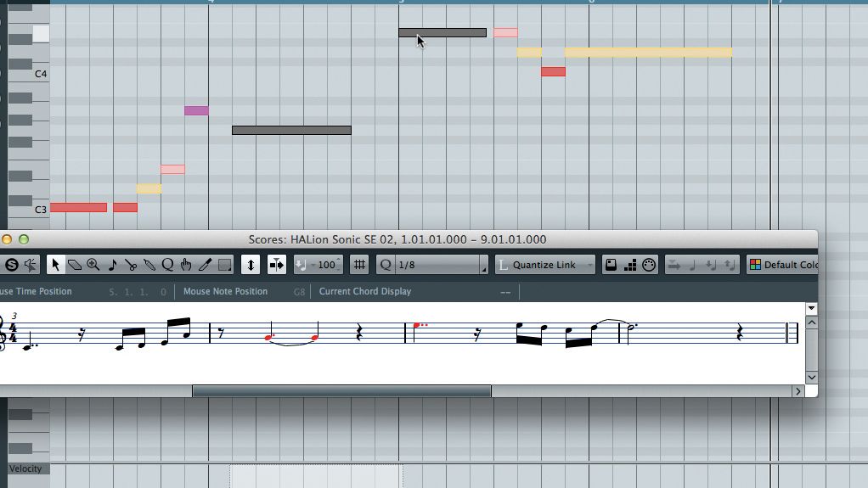Click the stair-step bars icon
This screenshot has width=868, height=488.
630,265
